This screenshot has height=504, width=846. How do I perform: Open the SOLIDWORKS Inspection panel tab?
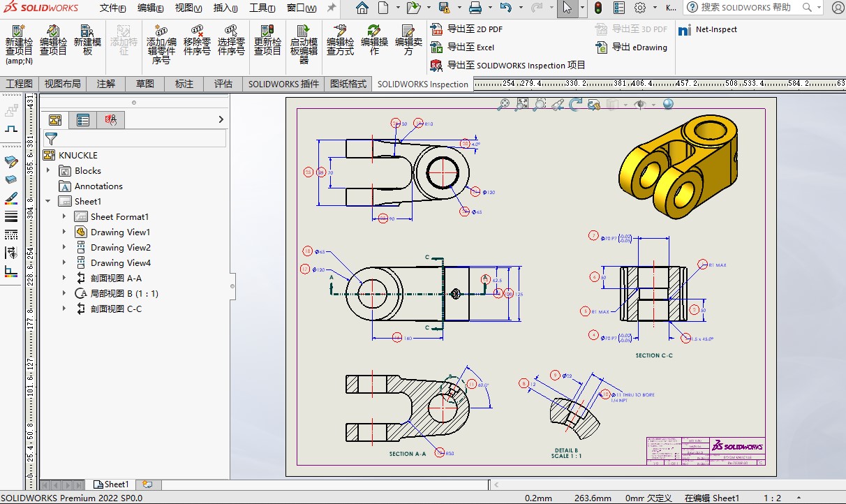[x=111, y=120]
